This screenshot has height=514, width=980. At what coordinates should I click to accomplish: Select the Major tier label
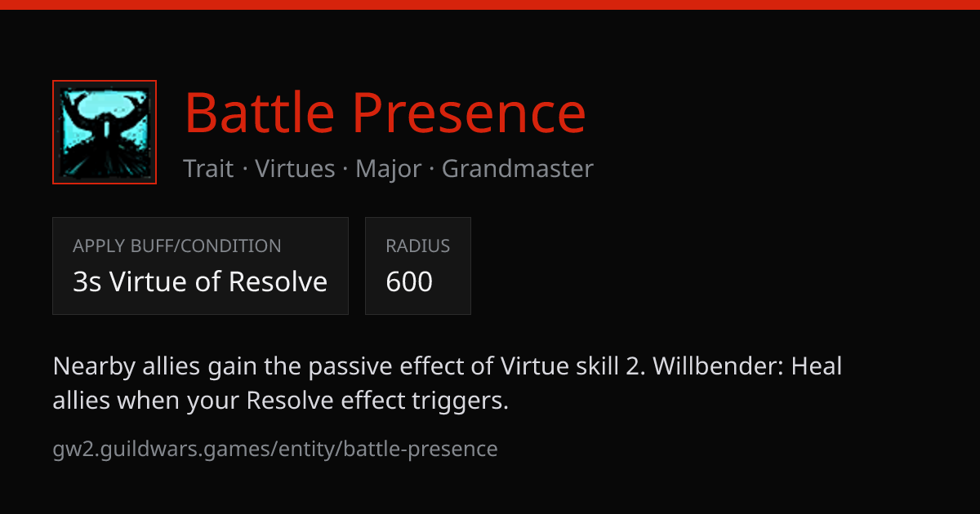point(389,169)
